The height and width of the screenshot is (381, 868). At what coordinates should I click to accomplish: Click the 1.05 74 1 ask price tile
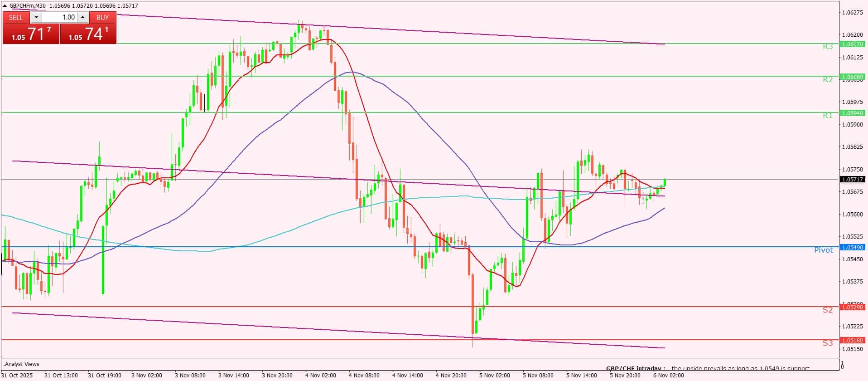pos(88,34)
